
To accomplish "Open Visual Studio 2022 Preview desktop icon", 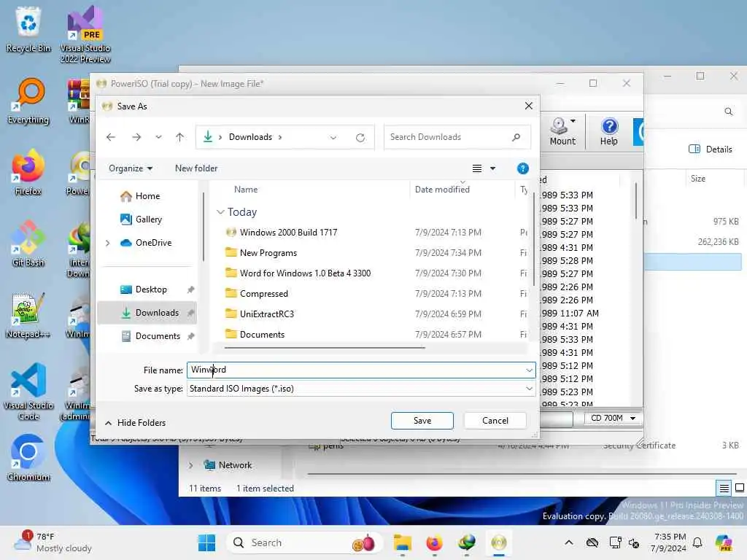I will [85, 34].
